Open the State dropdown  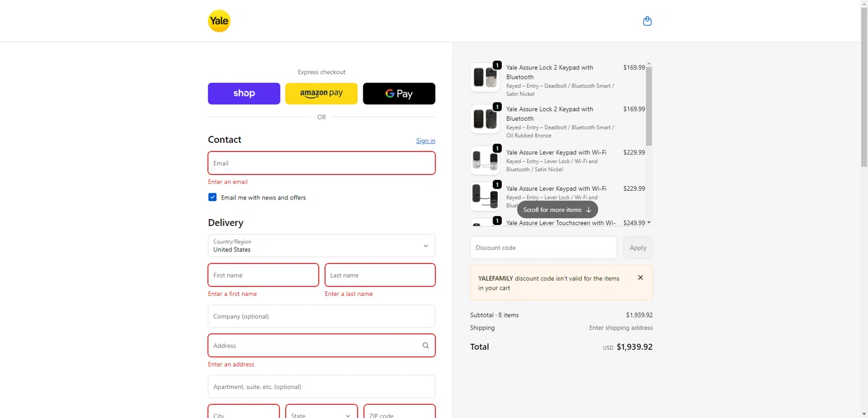pos(321,412)
